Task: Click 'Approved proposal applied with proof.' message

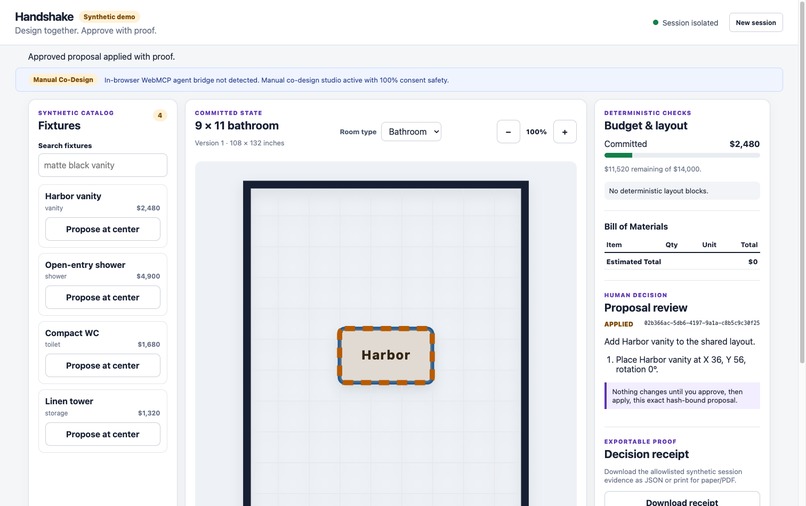Action: (x=101, y=57)
